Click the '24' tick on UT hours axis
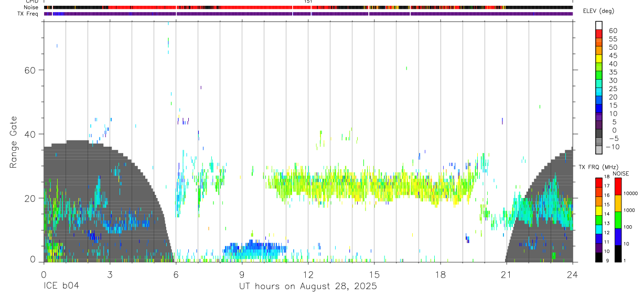 572,274
